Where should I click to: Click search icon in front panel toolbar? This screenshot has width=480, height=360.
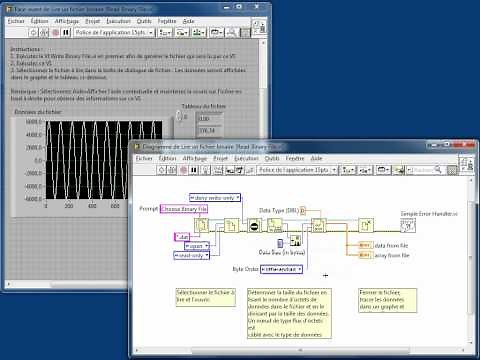231,32
